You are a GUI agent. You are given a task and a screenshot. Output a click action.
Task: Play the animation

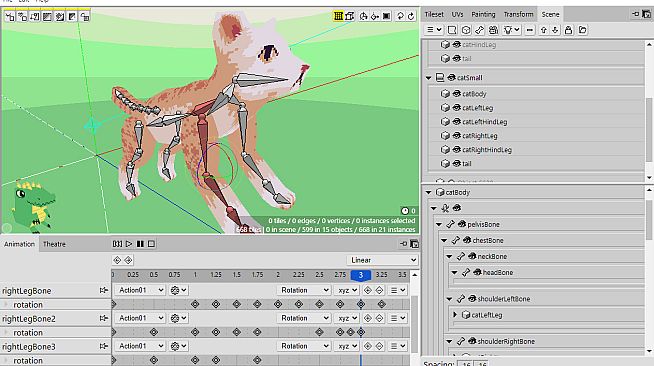click(129, 244)
